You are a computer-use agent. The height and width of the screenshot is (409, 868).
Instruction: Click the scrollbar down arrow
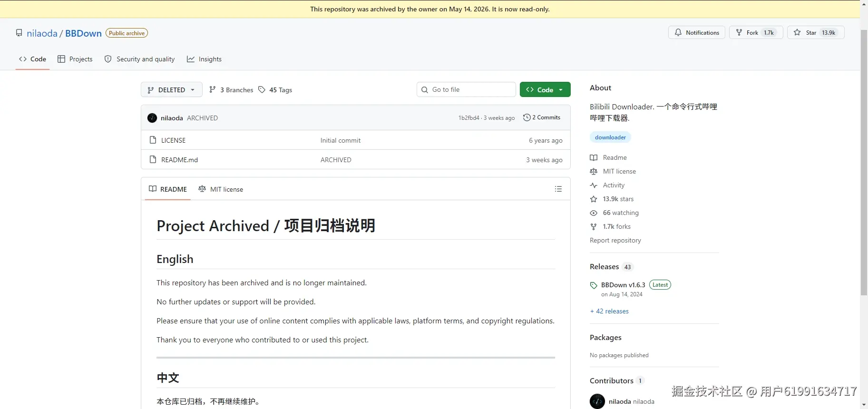pyautogui.click(x=864, y=405)
